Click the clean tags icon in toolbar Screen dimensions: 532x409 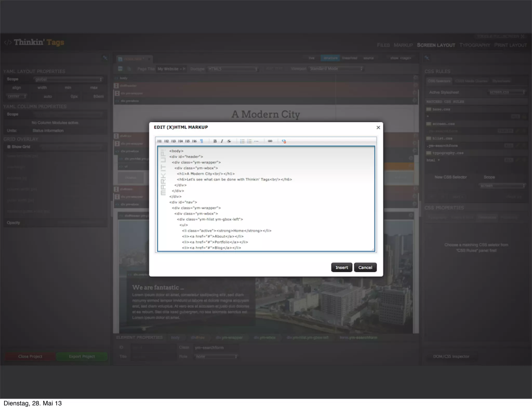point(284,141)
